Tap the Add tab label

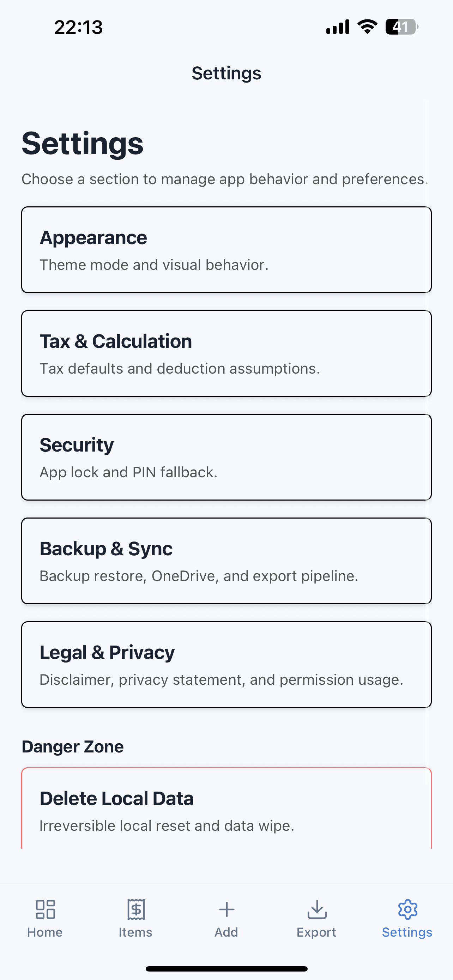226,932
